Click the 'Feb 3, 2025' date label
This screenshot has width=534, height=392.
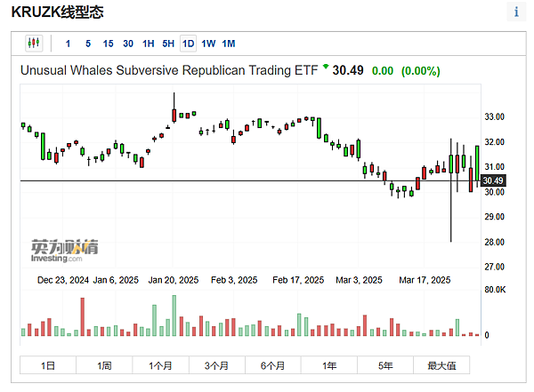click(x=234, y=280)
